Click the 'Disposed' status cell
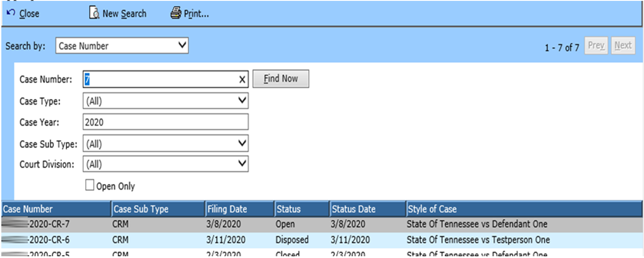Image resolution: width=644 pixels, height=258 pixels. (x=292, y=240)
